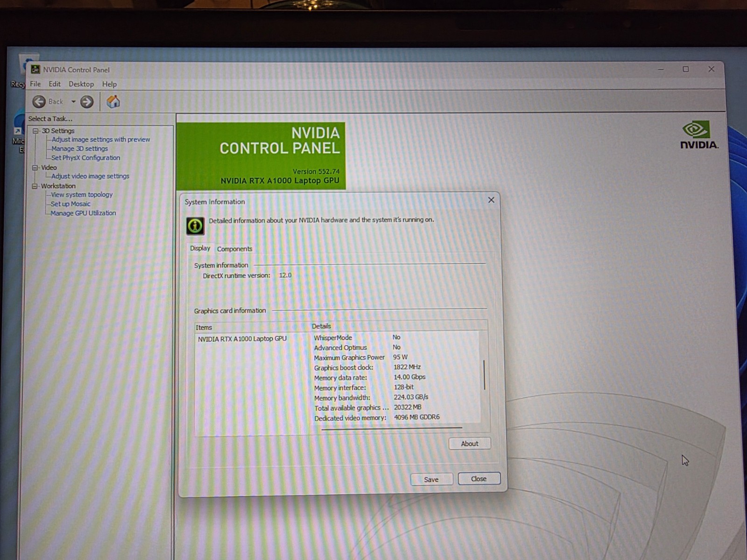Click the horizontal scrollbar below Details list
This screenshot has height=560, width=747.
tap(392, 427)
